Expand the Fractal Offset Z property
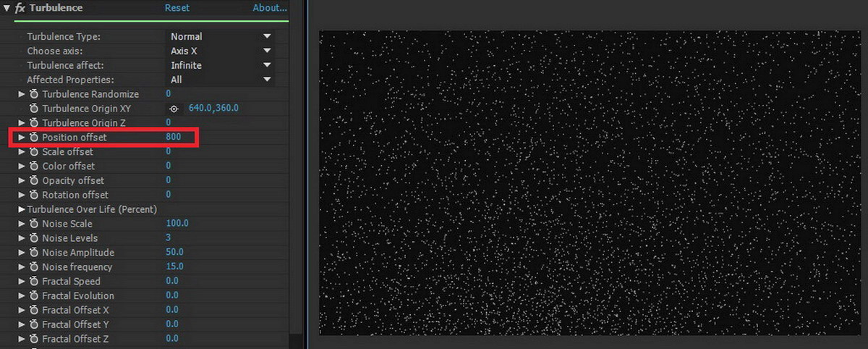Viewport: 868px width, 349px height. tap(22, 339)
